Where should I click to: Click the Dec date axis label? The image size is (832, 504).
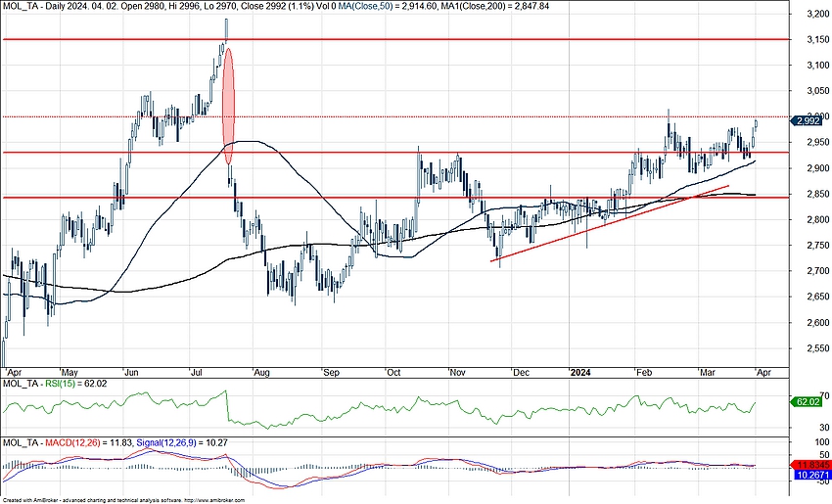point(521,373)
